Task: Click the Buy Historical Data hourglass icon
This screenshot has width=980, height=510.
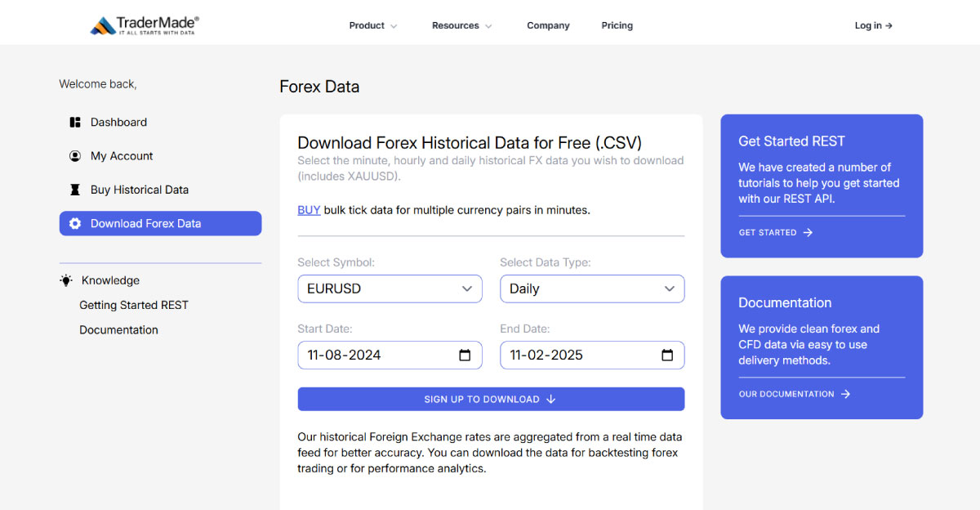Action: [x=75, y=190]
